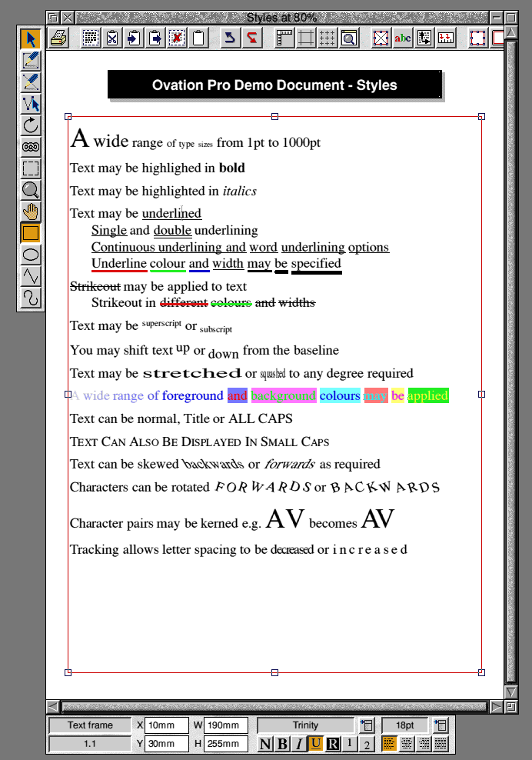
Task: Select the ellipse shape tool
Action: pos(31,255)
